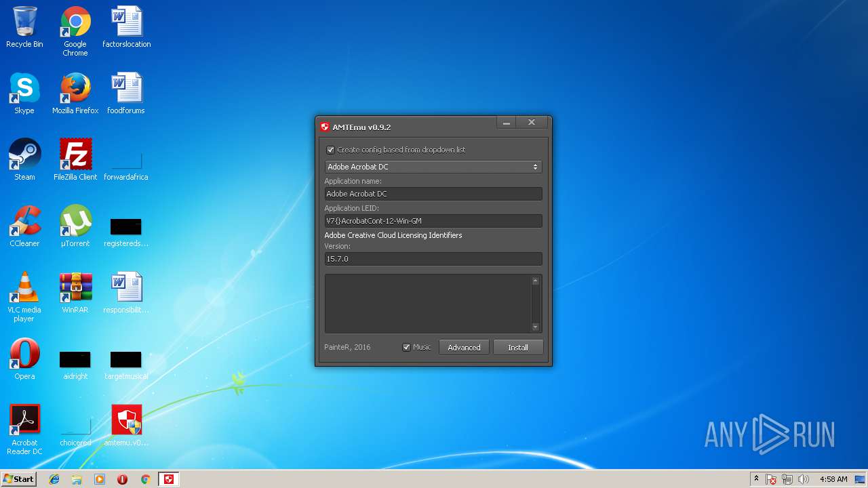Open the µTorrent desktop shortcut
Image resolution: width=868 pixels, height=488 pixels.
click(75, 226)
